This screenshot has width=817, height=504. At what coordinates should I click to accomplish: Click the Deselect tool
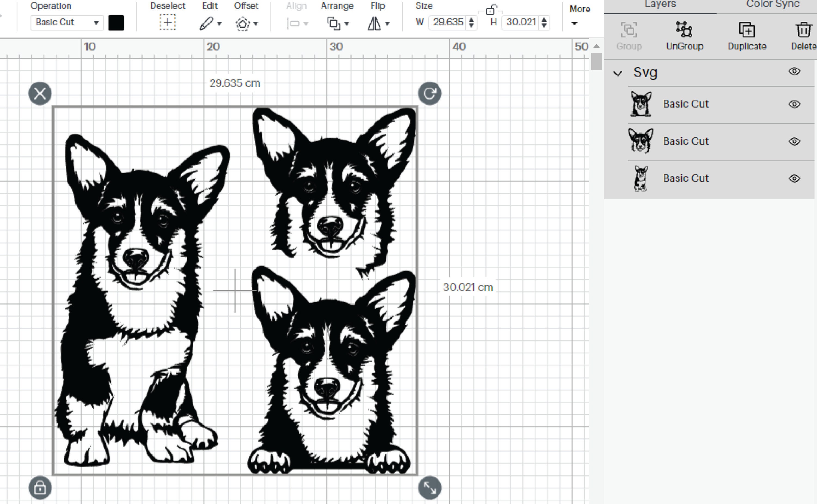click(x=167, y=23)
